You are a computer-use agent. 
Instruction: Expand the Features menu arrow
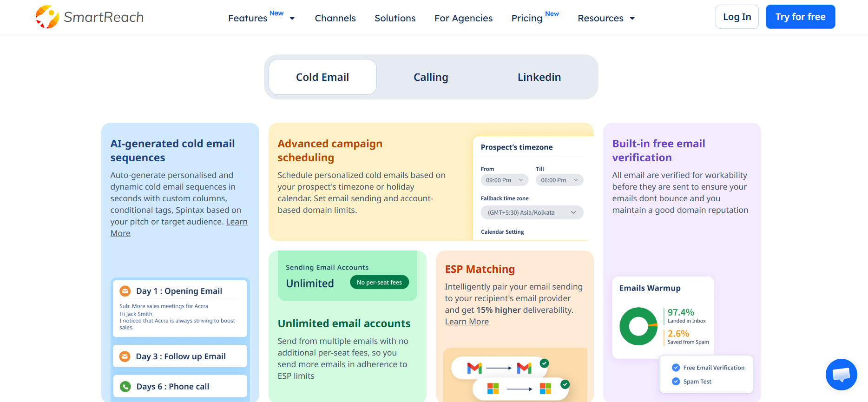[x=292, y=19]
